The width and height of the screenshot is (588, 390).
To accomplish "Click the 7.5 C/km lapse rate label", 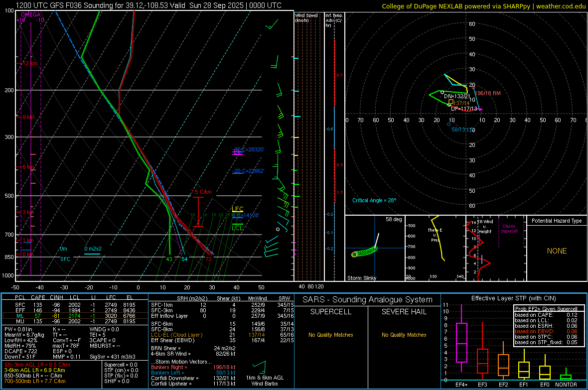I will click(x=201, y=192).
